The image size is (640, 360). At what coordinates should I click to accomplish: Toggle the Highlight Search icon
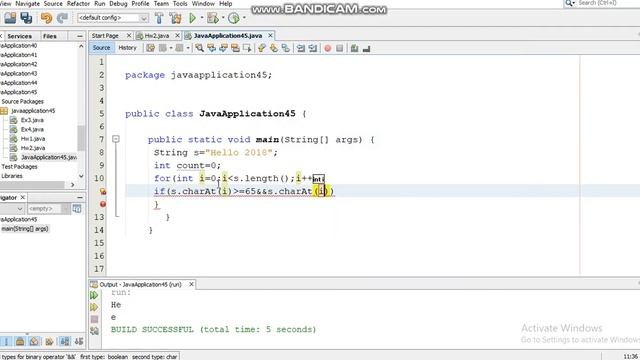pyautogui.click(x=235, y=48)
